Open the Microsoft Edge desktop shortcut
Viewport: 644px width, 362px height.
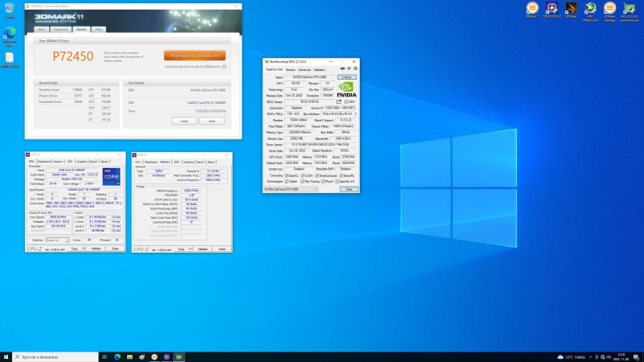9,37
